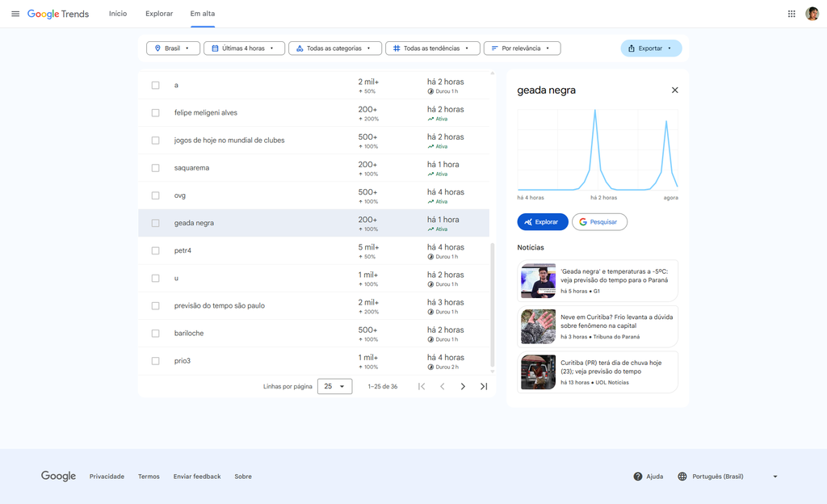Click the Explorar button for geada negra
This screenshot has height=504, width=827.
(x=542, y=221)
